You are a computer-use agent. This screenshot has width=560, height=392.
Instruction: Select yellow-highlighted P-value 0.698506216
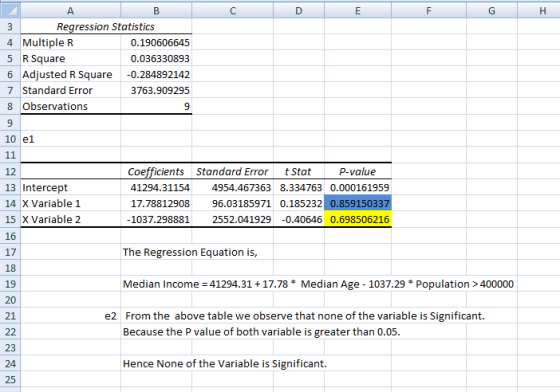click(358, 219)
